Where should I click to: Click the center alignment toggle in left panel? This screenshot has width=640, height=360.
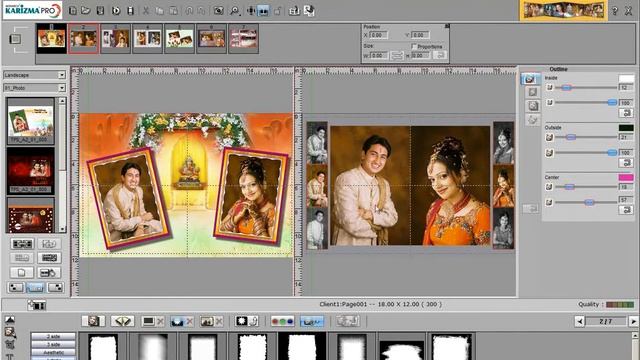pos(36,287)
